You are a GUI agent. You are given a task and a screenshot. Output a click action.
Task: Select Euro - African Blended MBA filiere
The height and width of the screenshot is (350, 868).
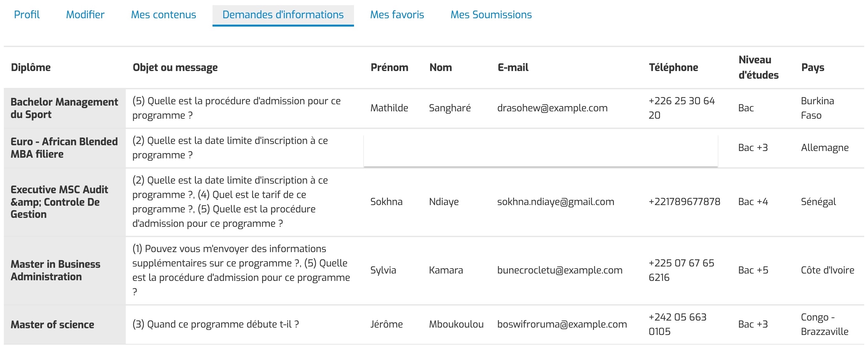(x=64, y=148)
